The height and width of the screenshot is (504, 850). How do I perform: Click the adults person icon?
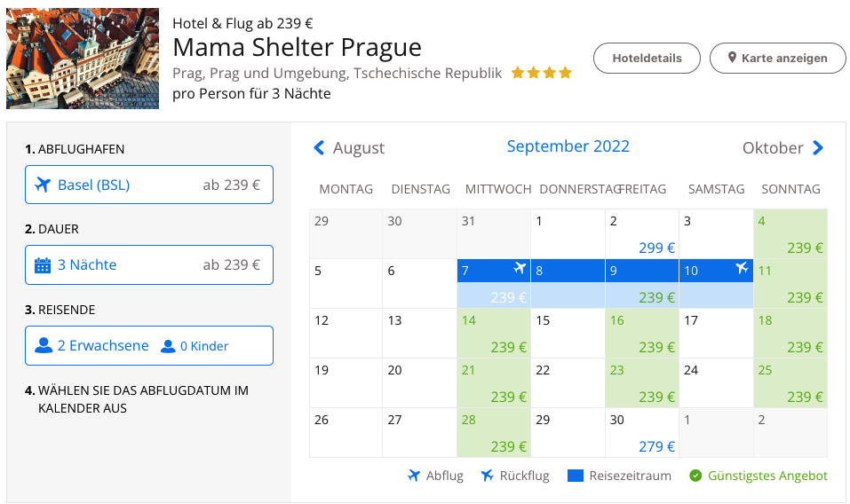click(x=44, y=346)
